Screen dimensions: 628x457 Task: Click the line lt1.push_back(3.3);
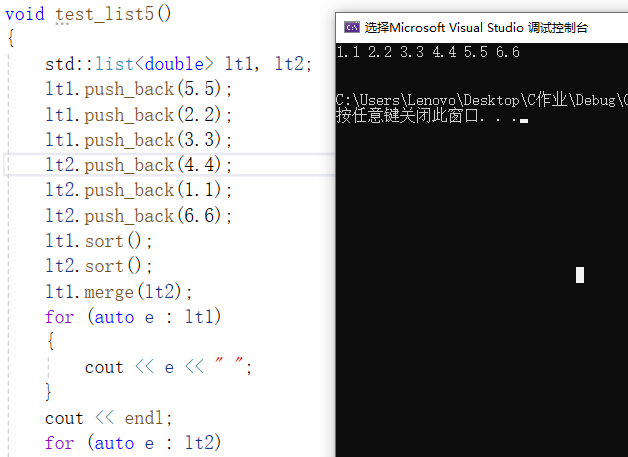coord(138,140)
